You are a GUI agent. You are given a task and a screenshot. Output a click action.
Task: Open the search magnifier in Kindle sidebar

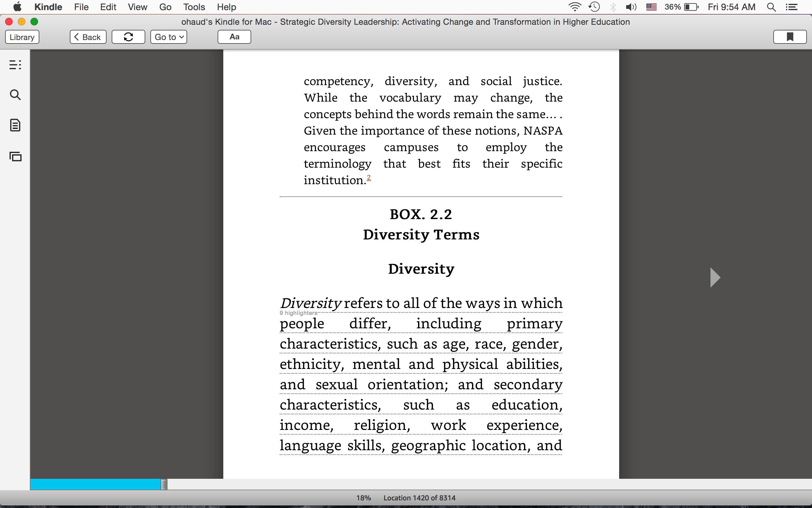tap(15, 95)
